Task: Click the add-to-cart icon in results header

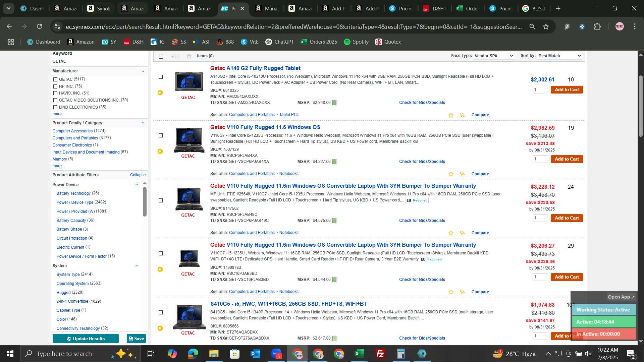Action: coord(175,56)
